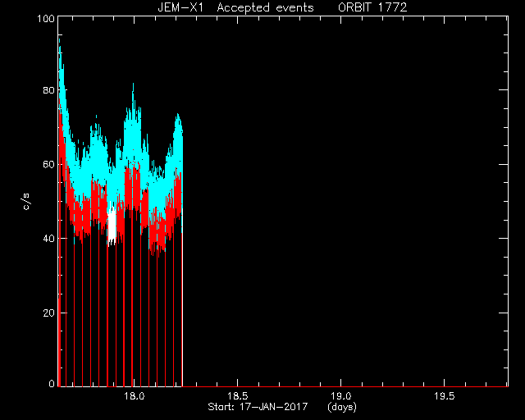Click the 20 tick label on y-axis

pos(48,313)
